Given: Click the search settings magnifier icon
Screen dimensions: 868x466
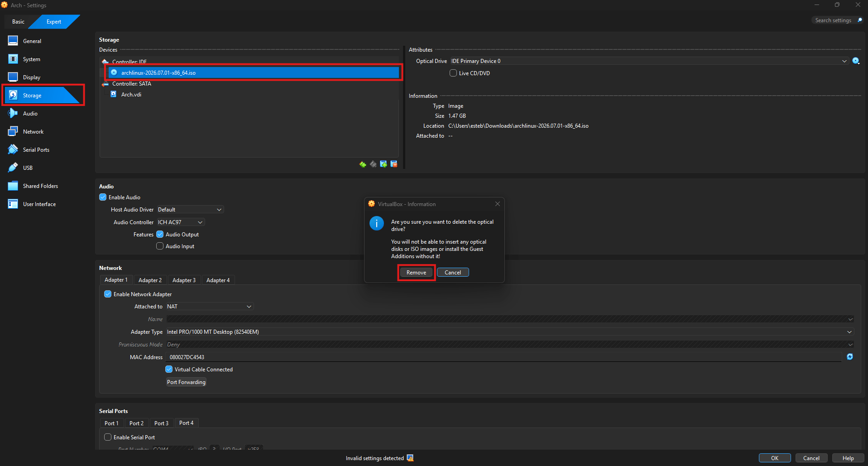Looking at the screenshot, I should (x=859, y=20).
